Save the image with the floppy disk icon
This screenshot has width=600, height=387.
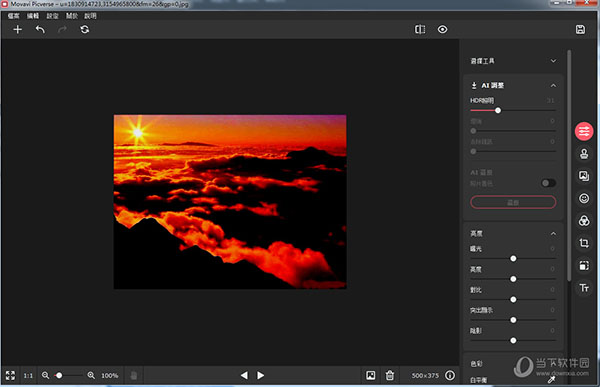[x=580, y=29]
